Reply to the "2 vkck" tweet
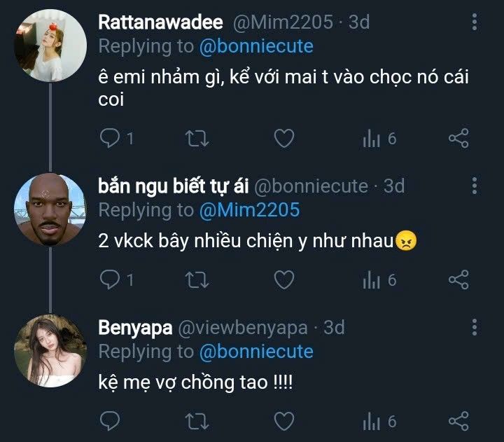The height and width of the screenshot is (442, 504). [x=110, y=280]
